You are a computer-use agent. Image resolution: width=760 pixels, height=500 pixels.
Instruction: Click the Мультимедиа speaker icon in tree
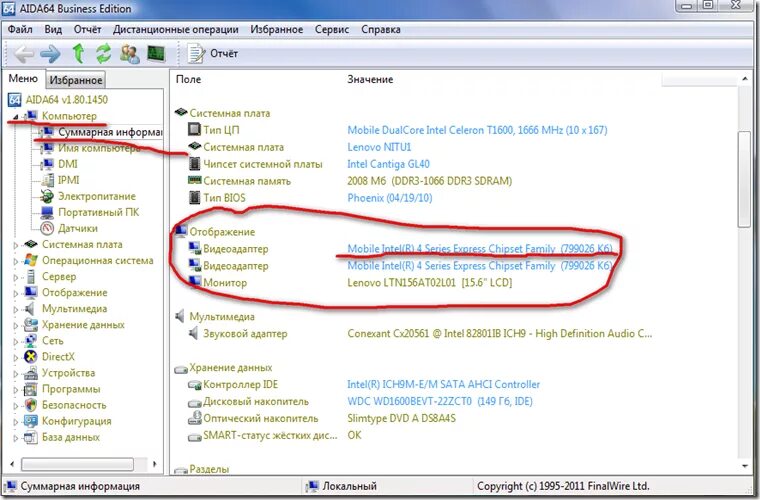coord(31,309)
